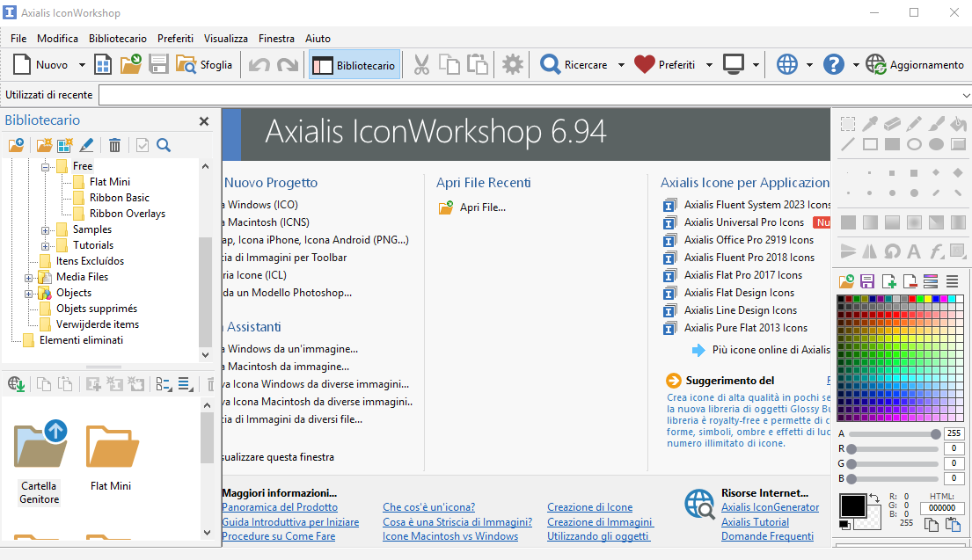Select the Flat Mini tree folder
The image size is (972, 560).
[110, 182]
